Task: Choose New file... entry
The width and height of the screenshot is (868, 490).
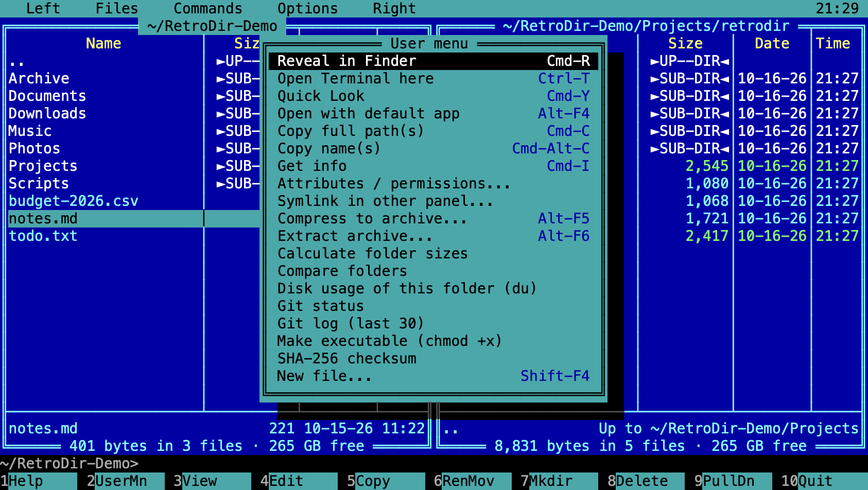Action: click(433, 376)
